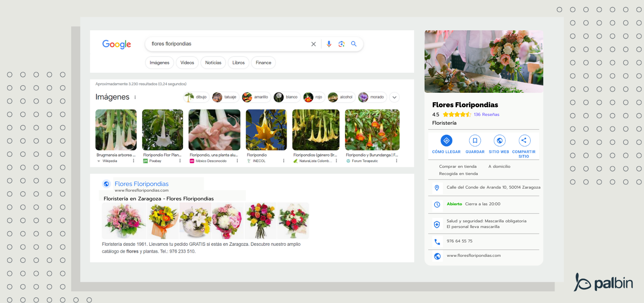Filter images by 'tatuaje' chip
Viewport: 644px width, 303px height.
click(x=225, y=97)
